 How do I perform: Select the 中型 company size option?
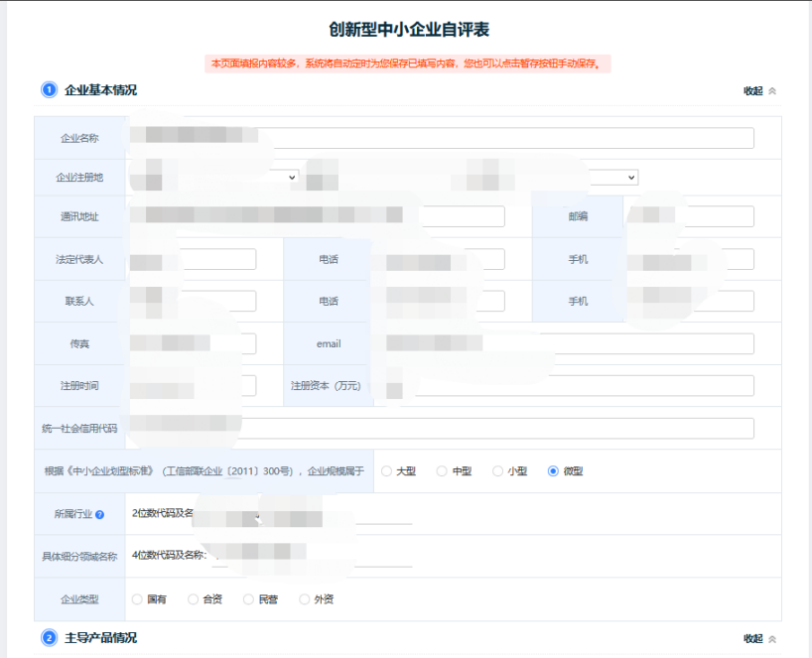[x=440, y=471]
